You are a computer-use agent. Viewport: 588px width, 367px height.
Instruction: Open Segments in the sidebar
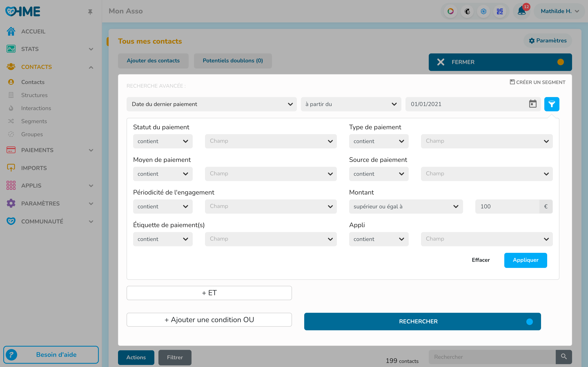pyautogui.click(x=34, y=121)
